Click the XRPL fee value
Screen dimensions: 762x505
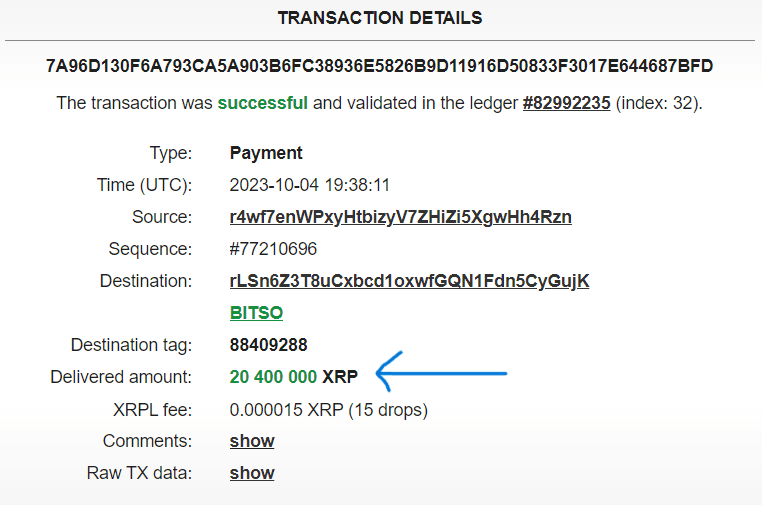329,410
